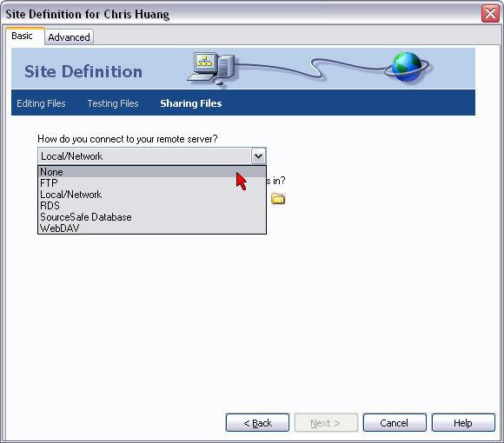The image size is (504, 443).
Task: Collapse the remote server dropdown arrow
Action: (x=258, y=156)
